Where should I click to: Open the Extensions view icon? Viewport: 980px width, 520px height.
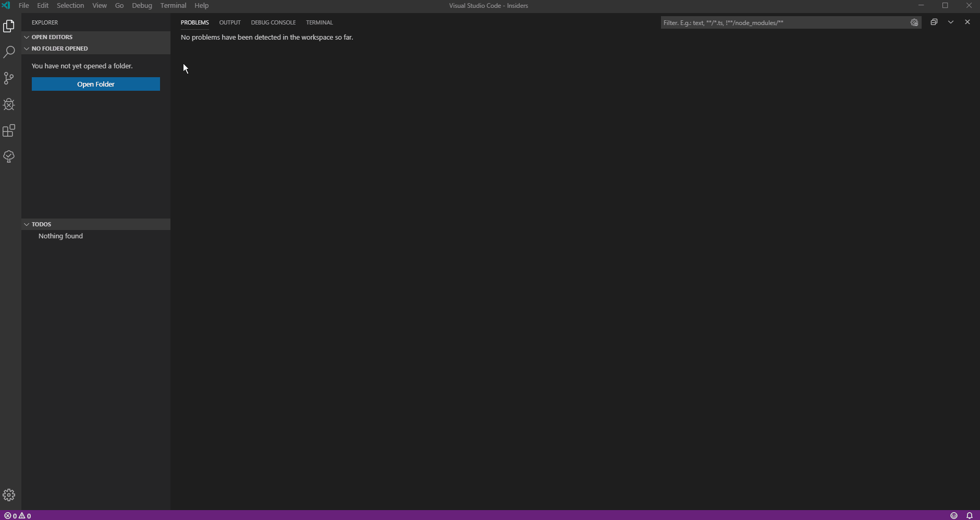pos(9,130)
